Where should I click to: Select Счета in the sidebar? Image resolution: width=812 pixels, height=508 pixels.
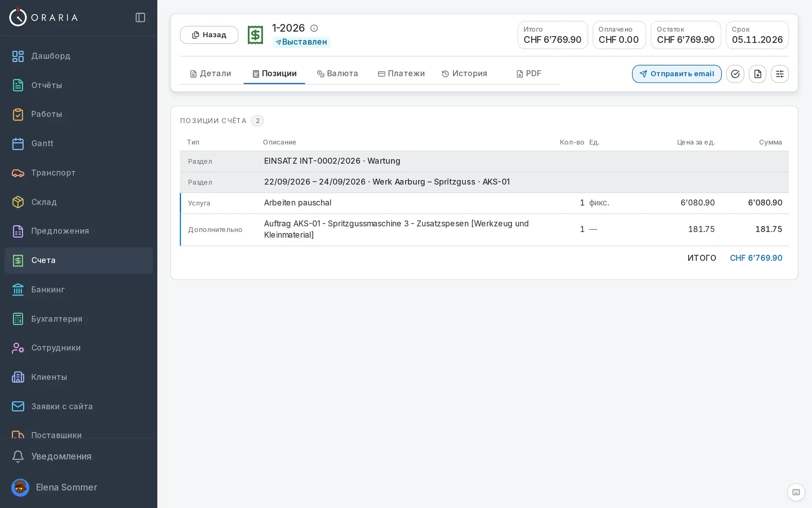point(79,260)
